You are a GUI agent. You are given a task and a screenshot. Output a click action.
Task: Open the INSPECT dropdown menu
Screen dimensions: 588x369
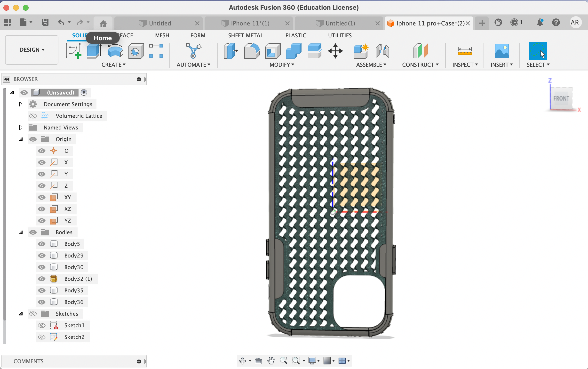click(x=465, y=65)
